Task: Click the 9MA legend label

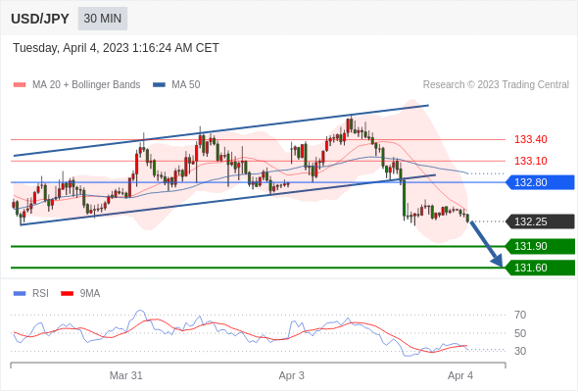Action: pyautogui.click(x=90, y=294)
